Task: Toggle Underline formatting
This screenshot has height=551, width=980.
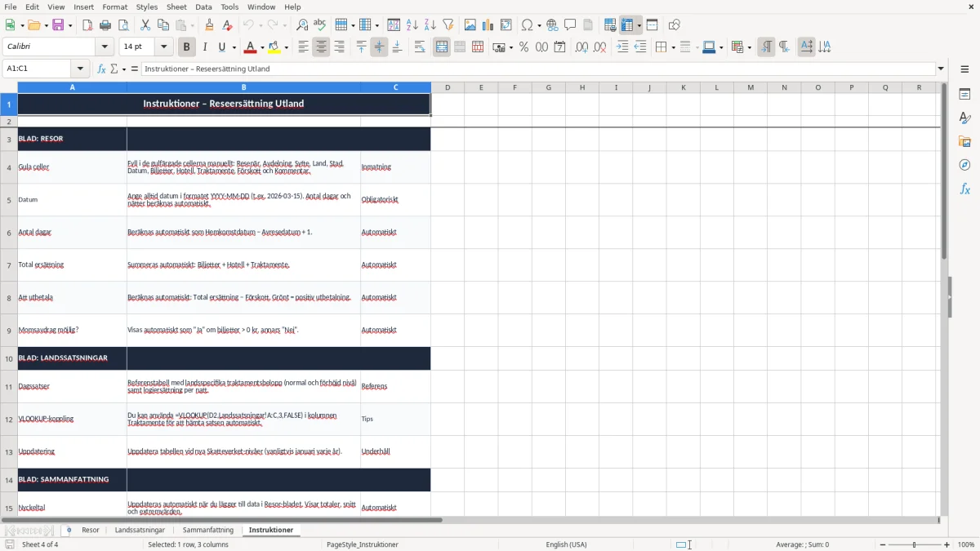Action: tap(222, 47)
